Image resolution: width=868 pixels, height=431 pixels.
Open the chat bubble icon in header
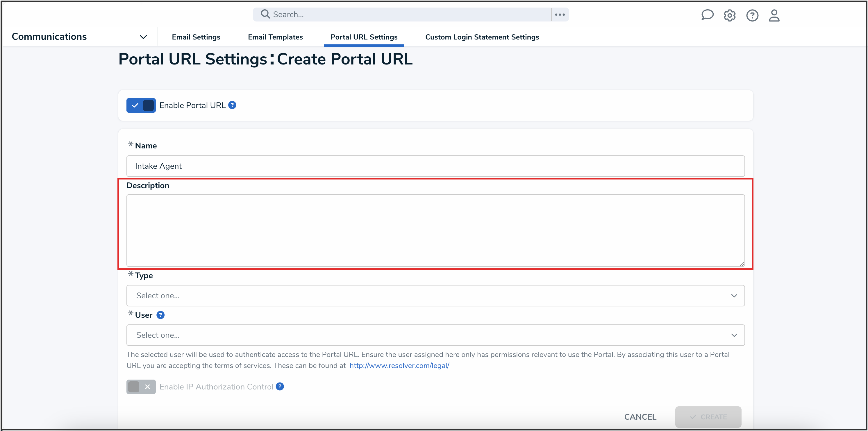tap(707, 15)
